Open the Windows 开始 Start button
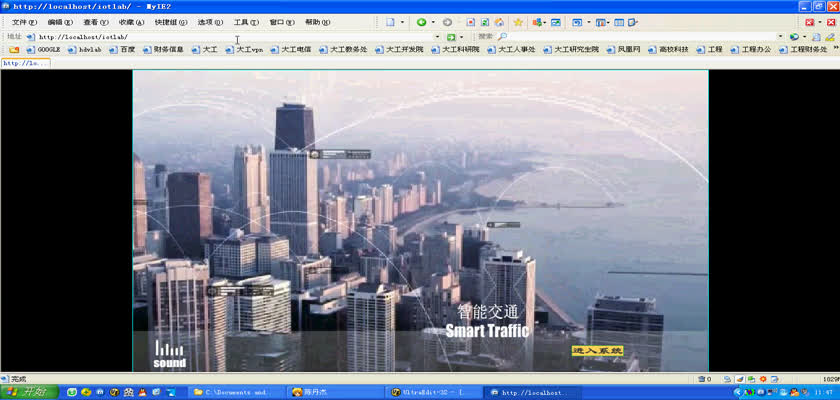 coord(29,392)
